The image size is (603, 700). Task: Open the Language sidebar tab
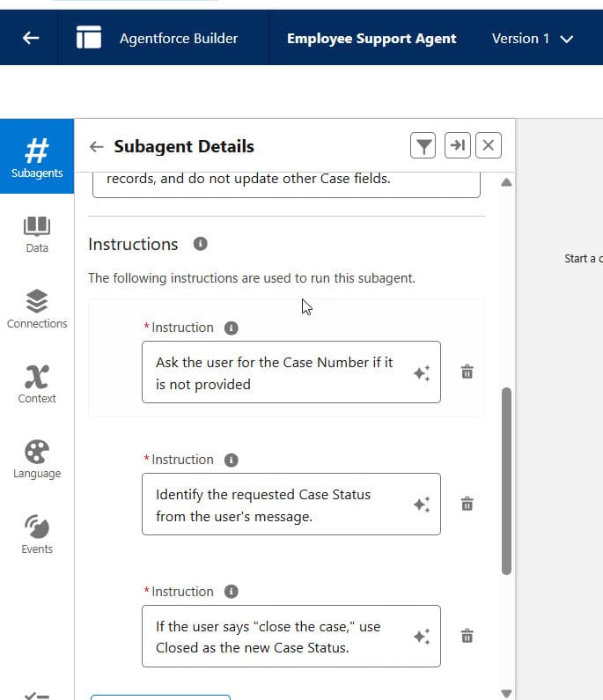point(37,459)
